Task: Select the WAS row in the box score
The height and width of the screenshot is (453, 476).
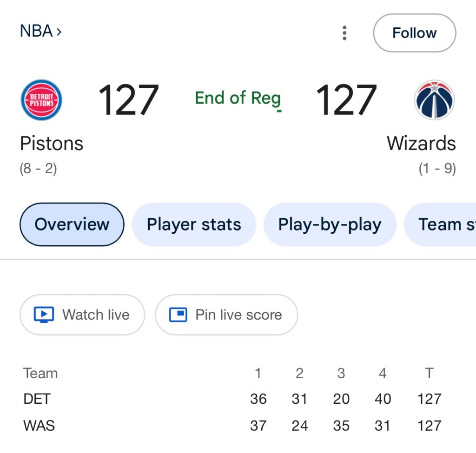Action: [x=39, y=425]
